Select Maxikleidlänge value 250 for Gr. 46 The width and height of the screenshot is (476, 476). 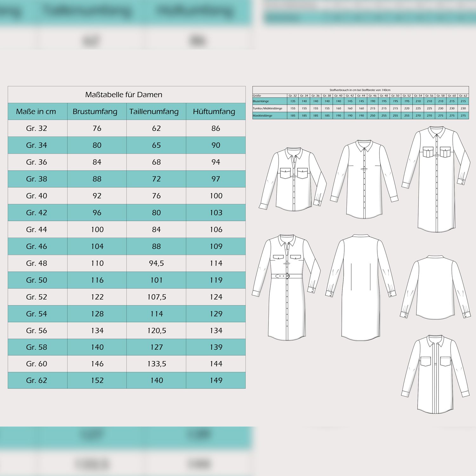tap(373, 116)
